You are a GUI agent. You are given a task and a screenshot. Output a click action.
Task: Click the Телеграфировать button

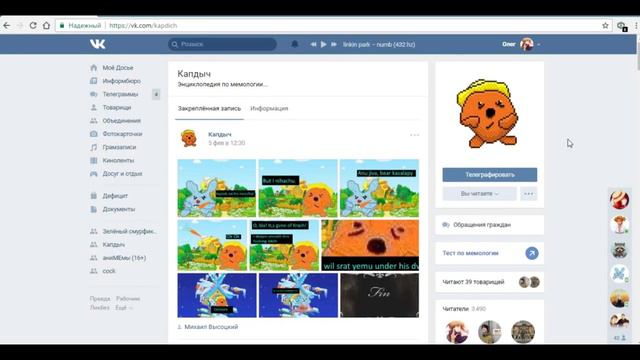pyautogui.click(x=490, y=175)
